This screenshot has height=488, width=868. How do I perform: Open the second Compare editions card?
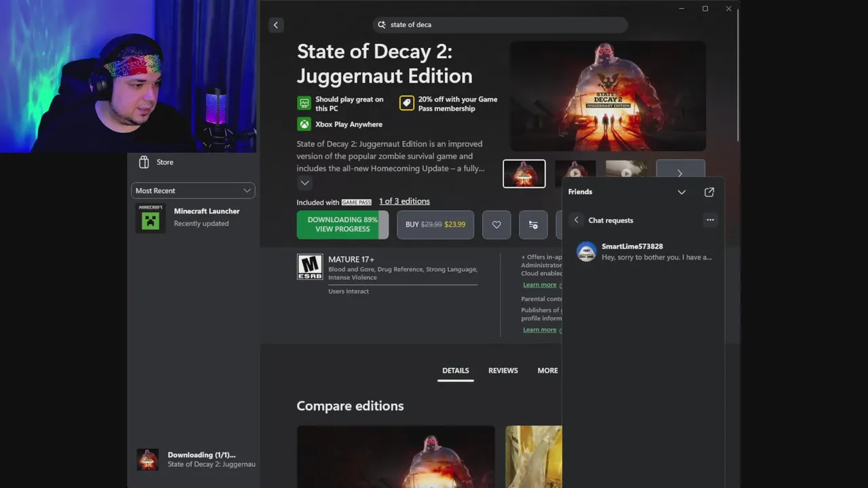point(534,457)
